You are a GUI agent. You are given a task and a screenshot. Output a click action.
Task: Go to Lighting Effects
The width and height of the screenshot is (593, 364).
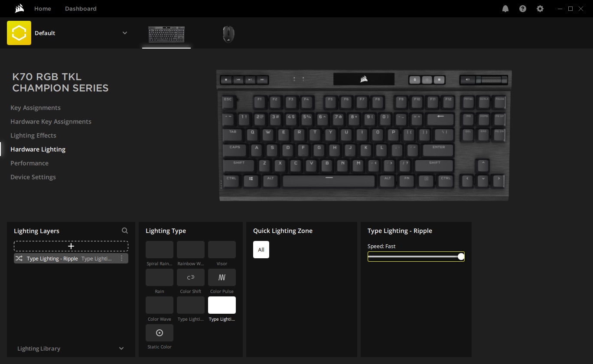pos(33,136)
